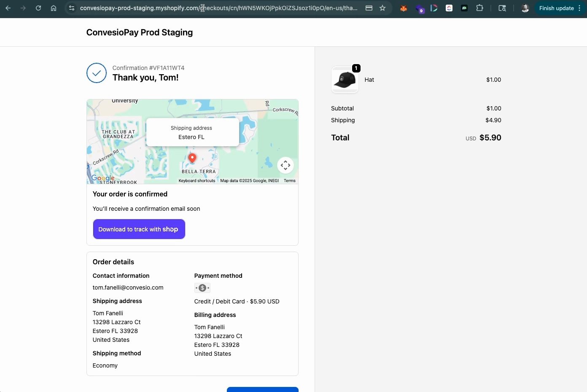Screen dimensions: 587x392
Task: Open the map camera controls button
Action: (285, 165)
